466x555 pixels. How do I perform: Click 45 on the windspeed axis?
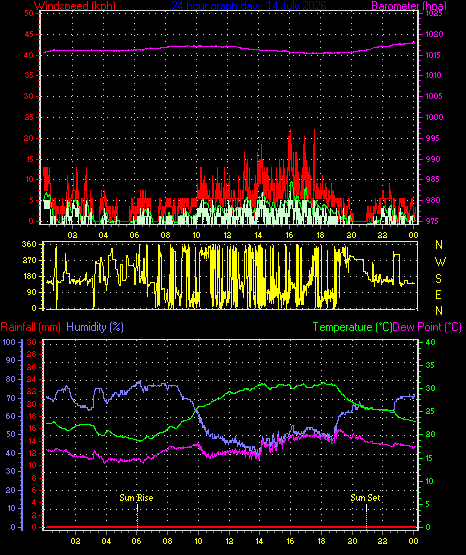click(x=29, y=34)
